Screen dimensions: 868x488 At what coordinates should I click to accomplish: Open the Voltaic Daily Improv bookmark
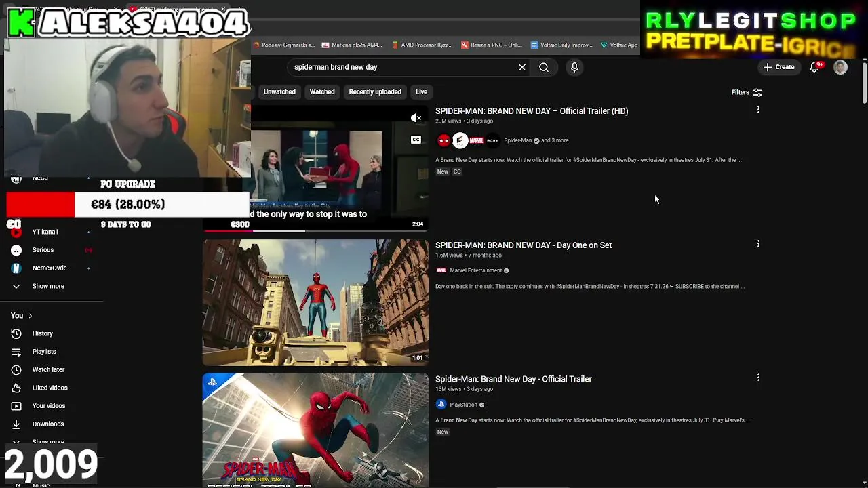[561, 45]
